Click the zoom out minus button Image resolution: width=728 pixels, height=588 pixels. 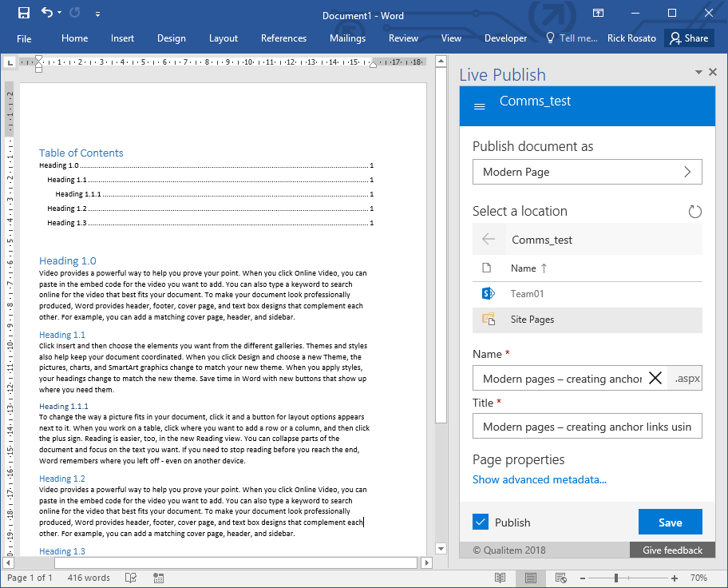[x=582, y=578]
